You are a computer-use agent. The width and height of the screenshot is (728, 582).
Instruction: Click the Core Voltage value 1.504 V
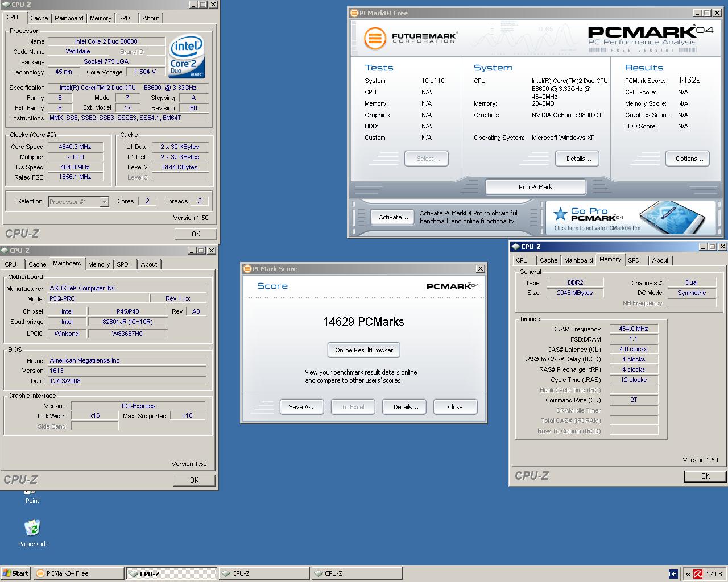coord(145,72)
